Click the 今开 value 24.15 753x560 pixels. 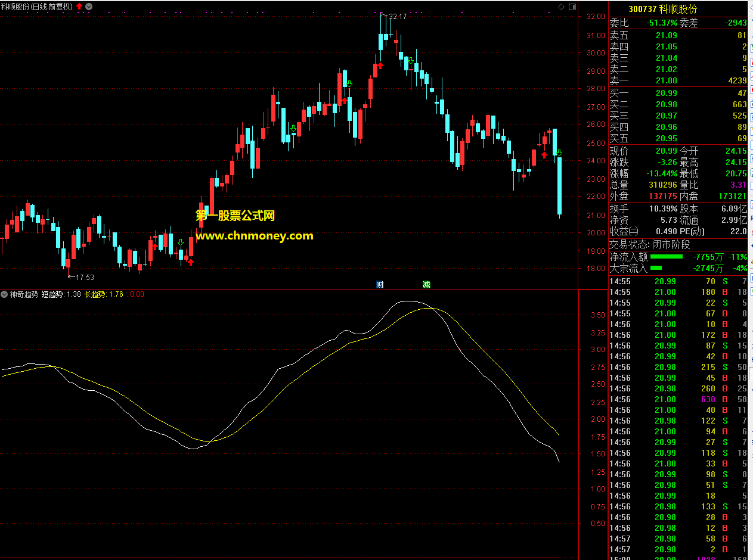pyautogui.click(x=736, y=151)
